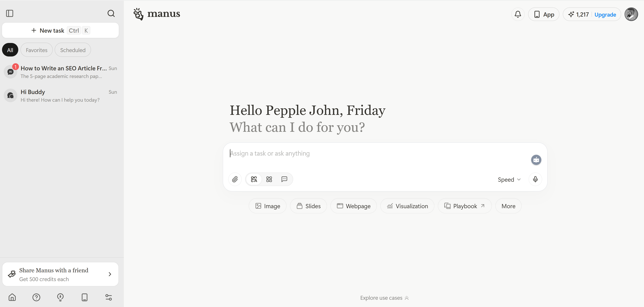The image size is (644, 307).
Task: Open notifications bell icon
Action: 518,15
